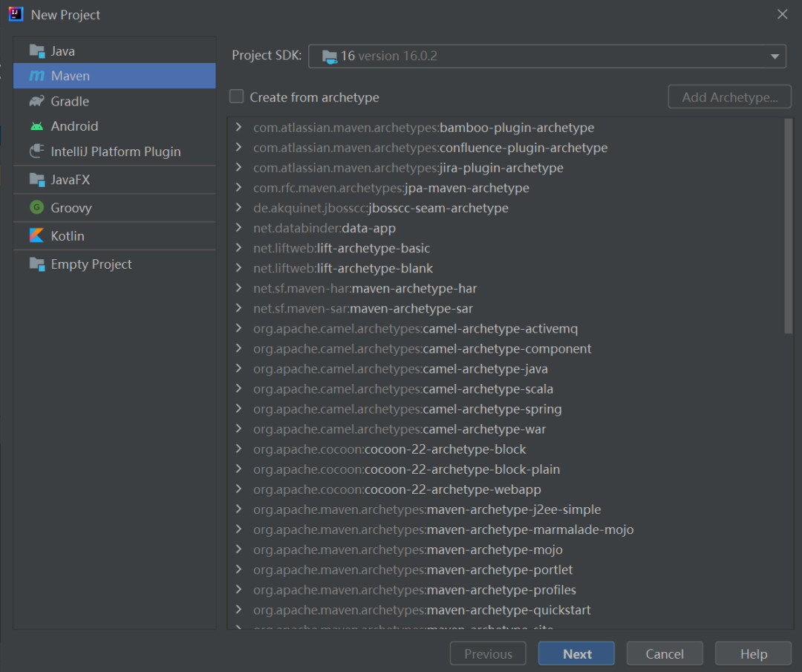The image size is (802, 672).
Task: Select Maven project type
Action: [x=114, y=76]
